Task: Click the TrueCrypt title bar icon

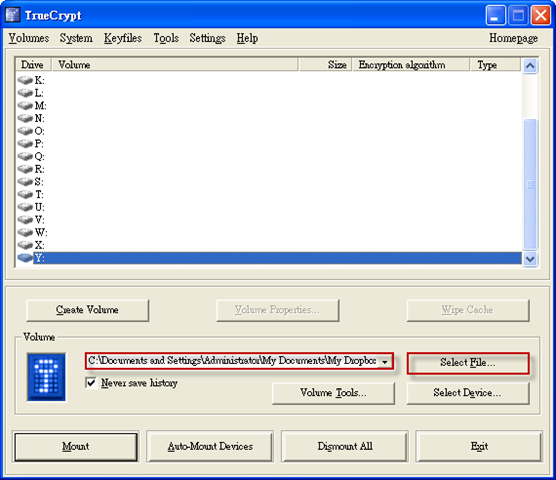Action: [13, 15]
